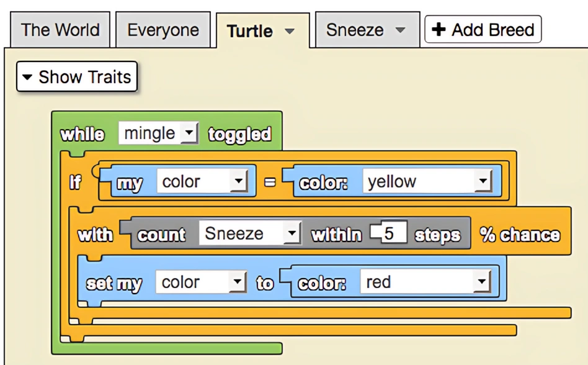
Task: Select the set my color block
Action: [114, 282]
